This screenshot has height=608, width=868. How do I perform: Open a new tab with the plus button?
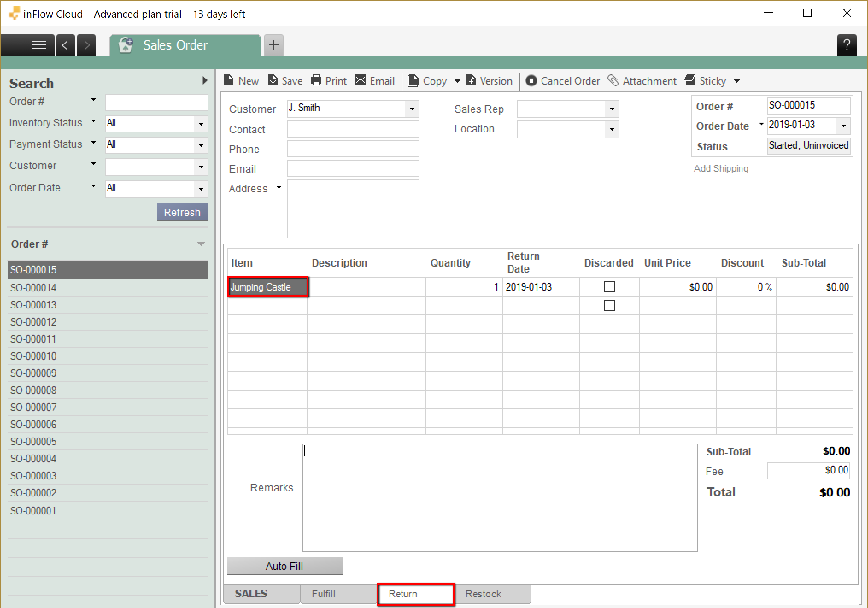click(x=274, y=45)
